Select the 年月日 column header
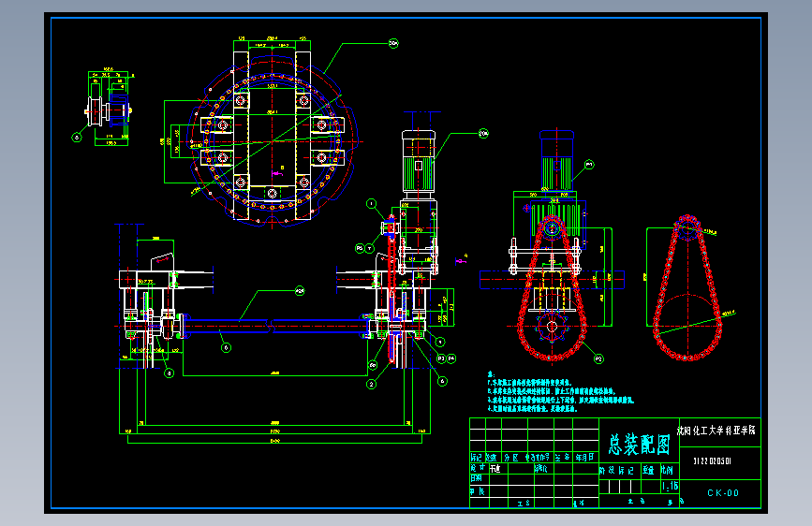The image size is (812, 526). [584, 458]
